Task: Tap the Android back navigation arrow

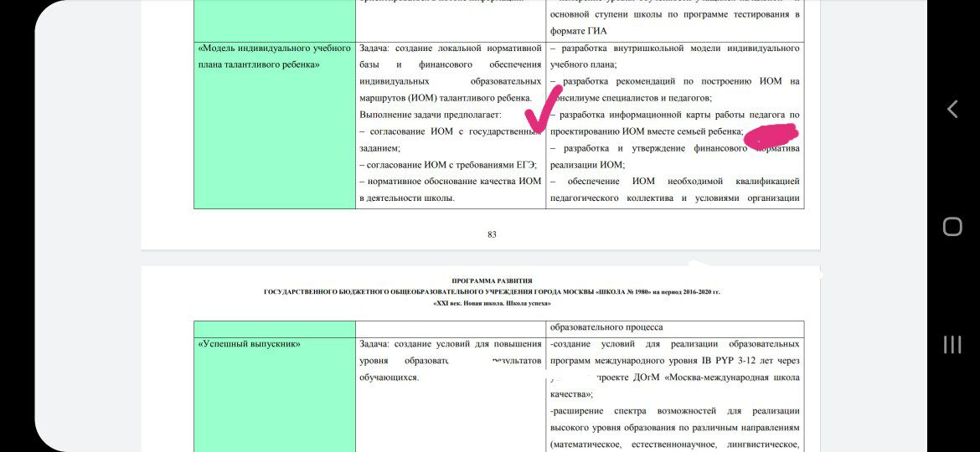Action: 952,109
